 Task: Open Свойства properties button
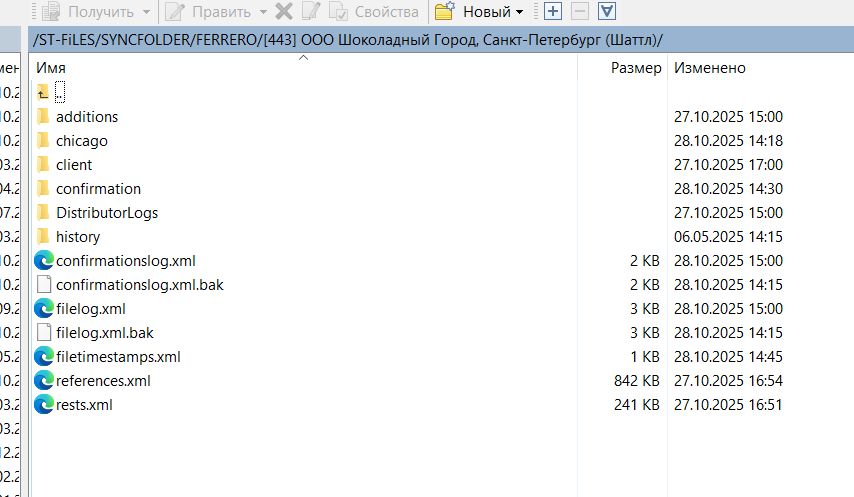[x=374, y=11]
